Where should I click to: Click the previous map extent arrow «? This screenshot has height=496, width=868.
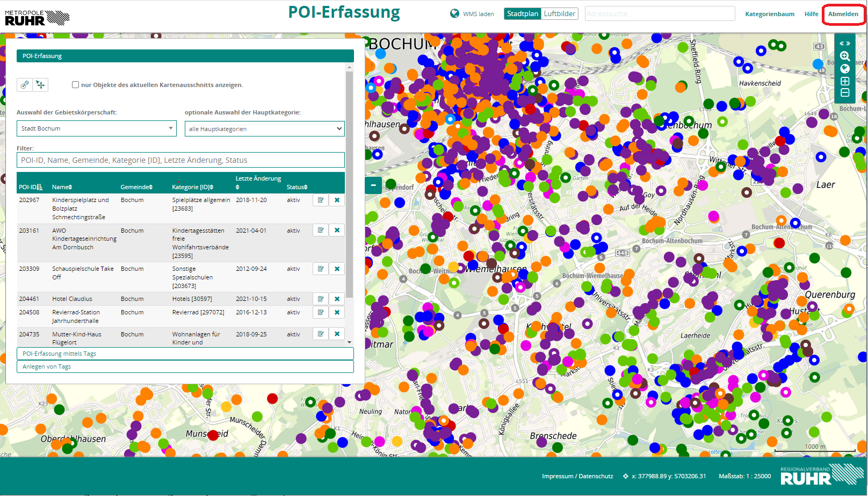[842, 44]
